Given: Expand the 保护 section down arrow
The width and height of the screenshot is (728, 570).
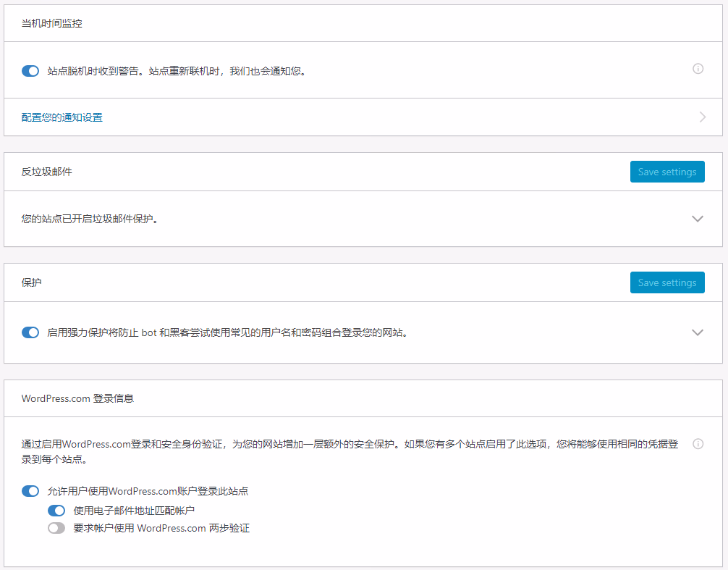Looking at the screenshot, I should (698, 332).
